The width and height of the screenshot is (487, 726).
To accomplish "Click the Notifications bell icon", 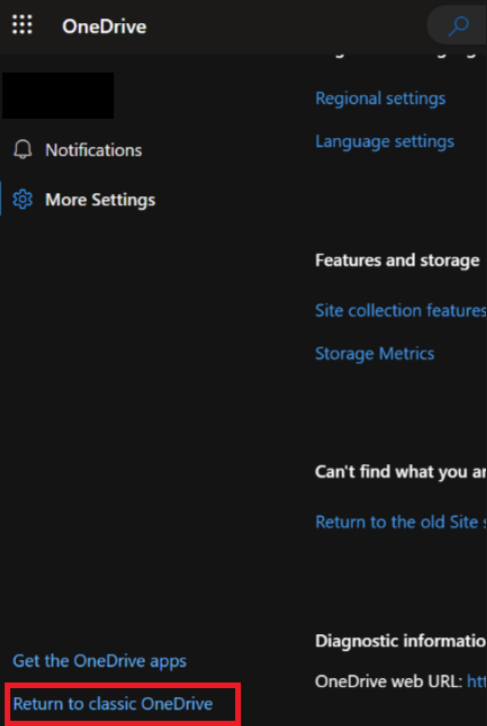I will pos(23,150).
